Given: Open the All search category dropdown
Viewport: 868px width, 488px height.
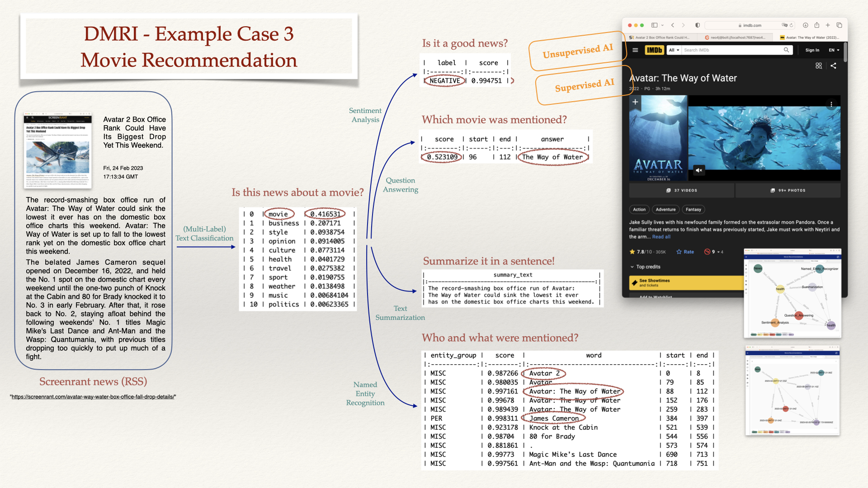Looking at the screenshot, I should (674, 50).
